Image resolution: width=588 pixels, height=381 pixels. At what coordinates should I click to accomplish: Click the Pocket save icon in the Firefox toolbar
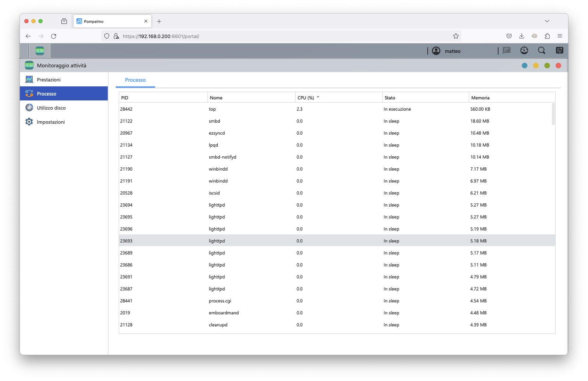point(509,36)
